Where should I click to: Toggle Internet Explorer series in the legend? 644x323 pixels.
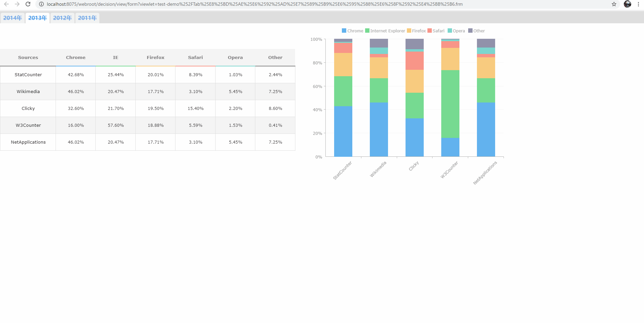point(385,31)
